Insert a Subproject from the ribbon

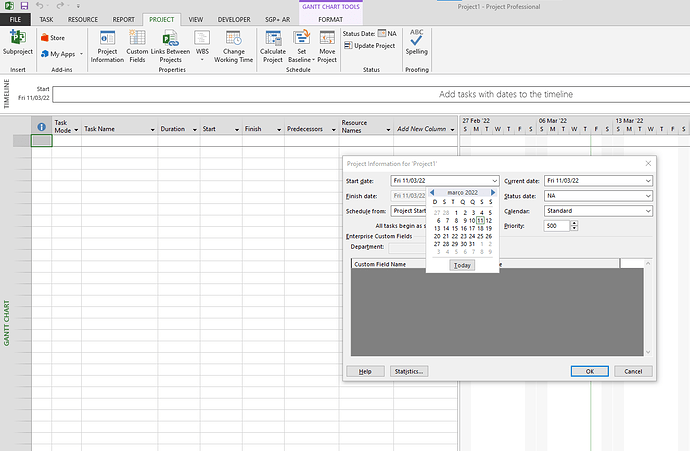pyautogui.click(x=18, y=42)
